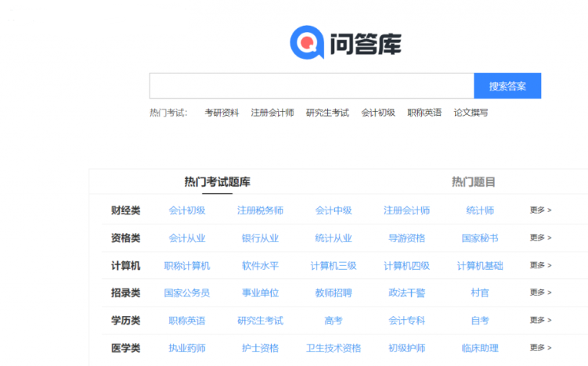The width and height of the screenshot is (588, 366).
Task: Select the 资格类 category heading
Action: [x=125, y=239]
